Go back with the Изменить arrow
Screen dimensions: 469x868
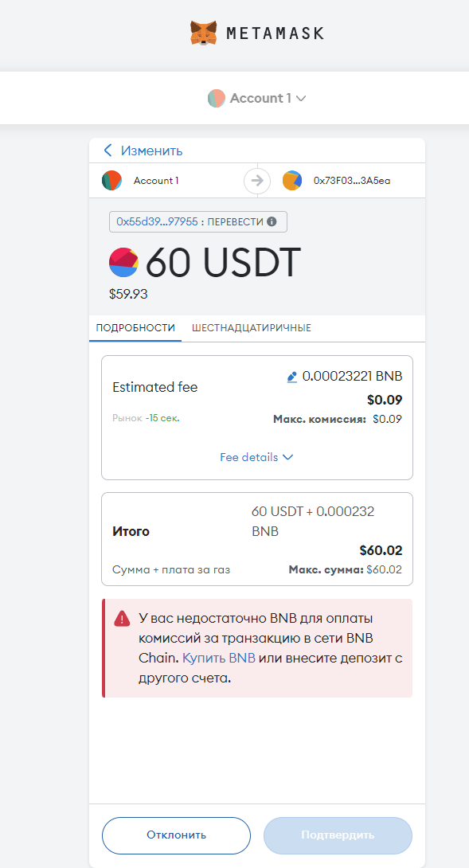coord(108,151)
